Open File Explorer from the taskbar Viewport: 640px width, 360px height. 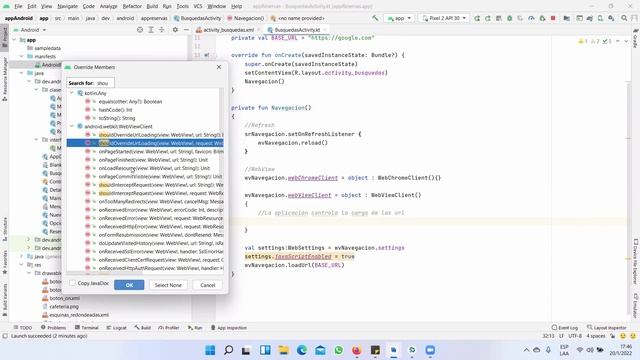(283, 350)
